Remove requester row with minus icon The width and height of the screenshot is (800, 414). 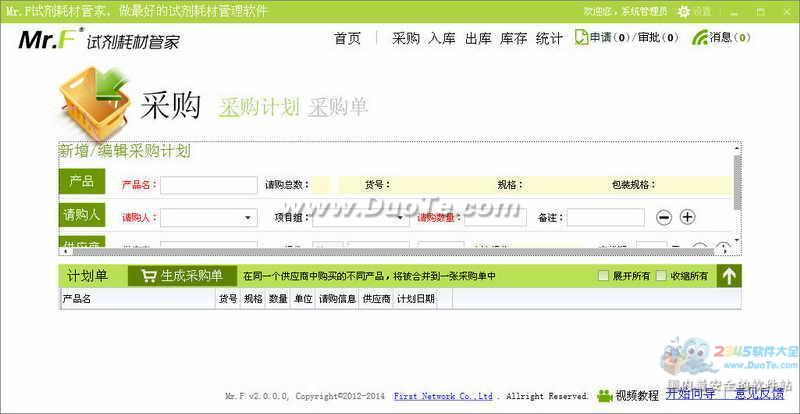click(663, 217)
